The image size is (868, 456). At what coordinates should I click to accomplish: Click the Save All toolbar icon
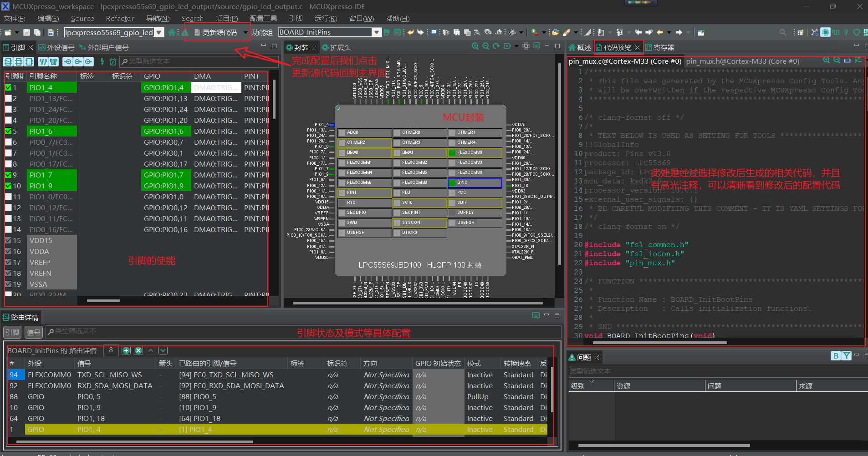pos(37,32)
